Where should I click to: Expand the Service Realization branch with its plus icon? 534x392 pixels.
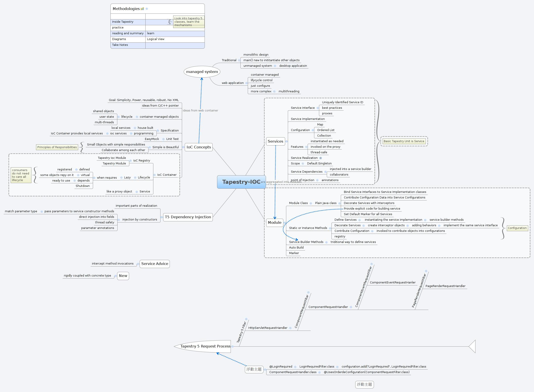(321, 158)
